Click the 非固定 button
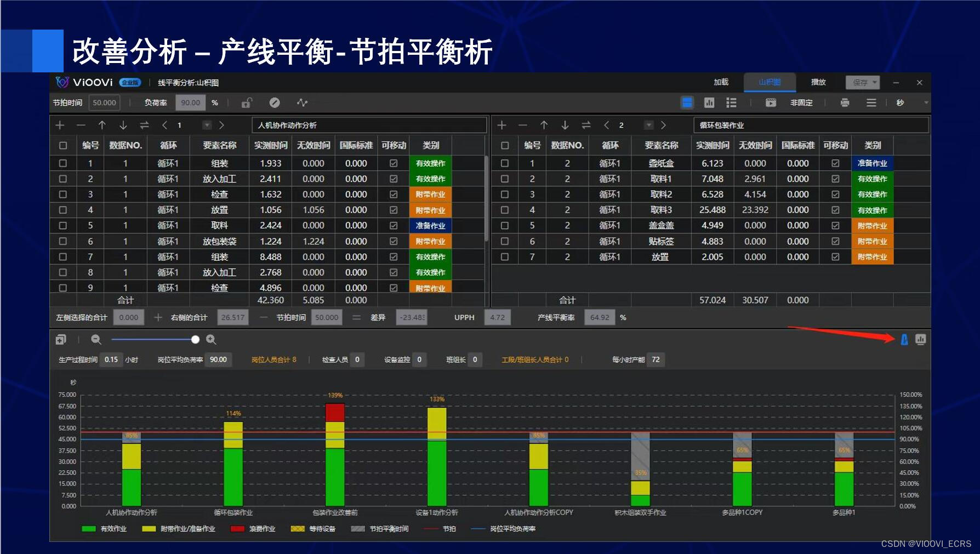 click(x=801, y=102)
